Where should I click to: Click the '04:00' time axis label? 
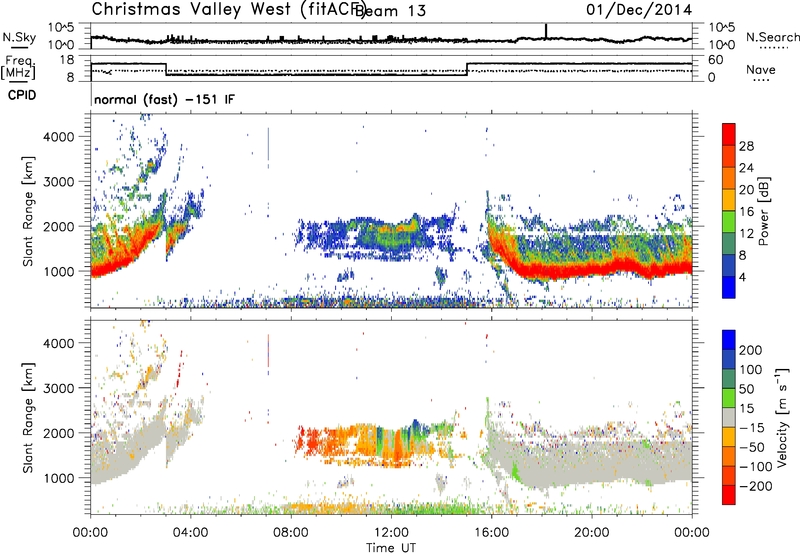pos(191,533)
